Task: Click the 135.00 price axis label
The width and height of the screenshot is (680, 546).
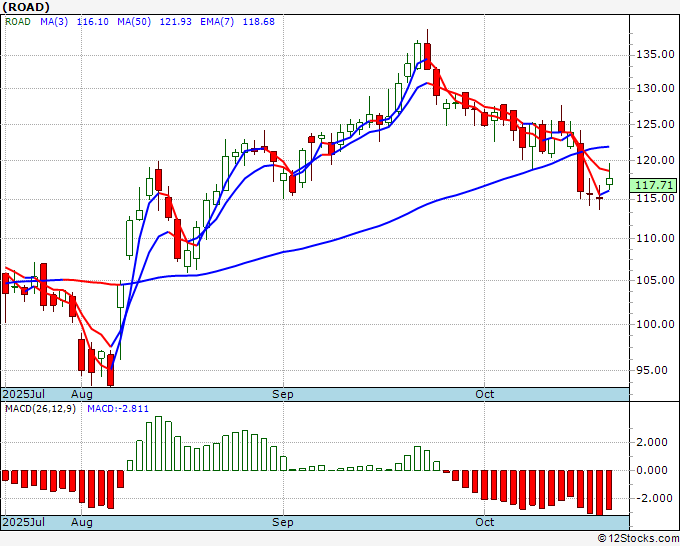Action: click(655, 55)
